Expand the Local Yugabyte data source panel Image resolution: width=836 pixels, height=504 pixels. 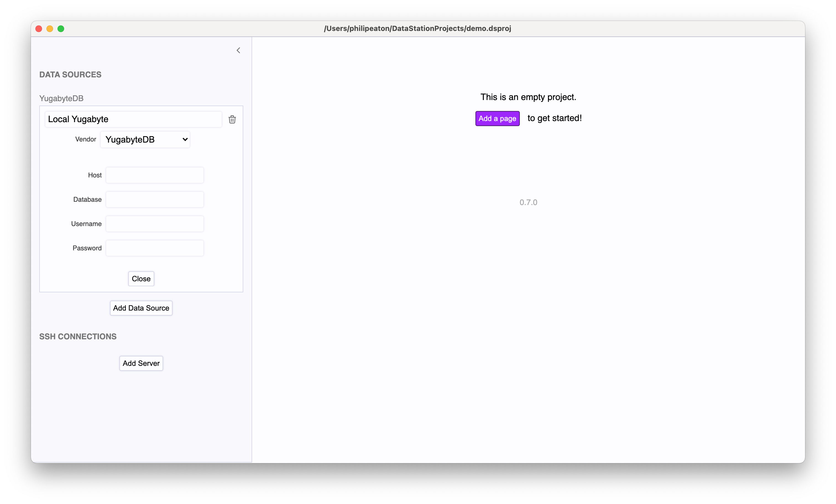click(x=133, y=119)
